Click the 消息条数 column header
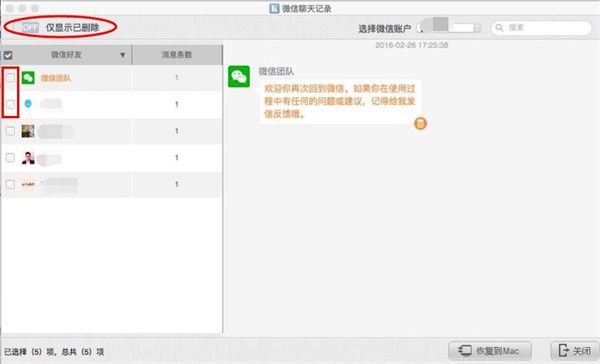 [177, 55]
